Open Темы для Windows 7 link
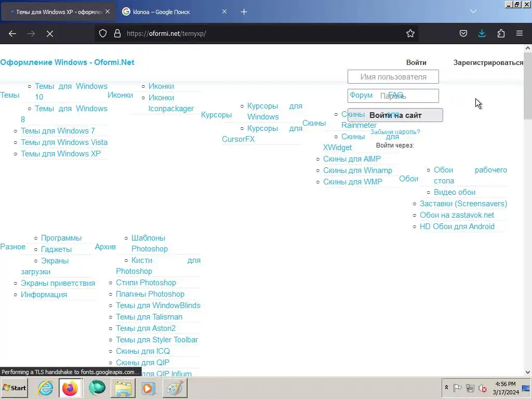Viewport: 532px width, 399px height. [58, 131]
